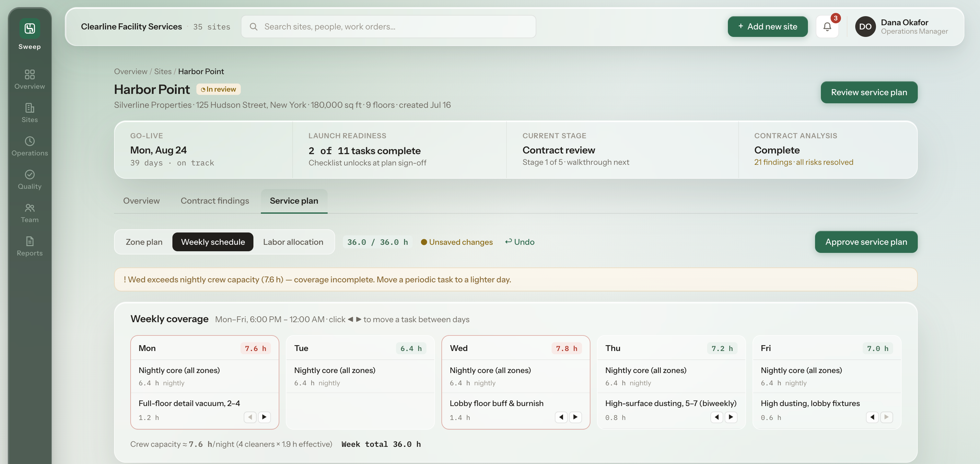Image resolution: width=980 pixels, height=464 pixels.
Task: Click Monday's Nightly core task
Action: point(205,376)
